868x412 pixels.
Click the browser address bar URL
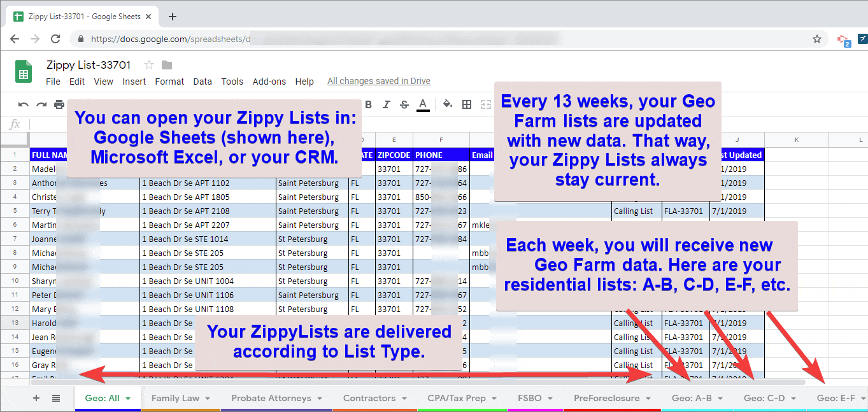point(439,39)
